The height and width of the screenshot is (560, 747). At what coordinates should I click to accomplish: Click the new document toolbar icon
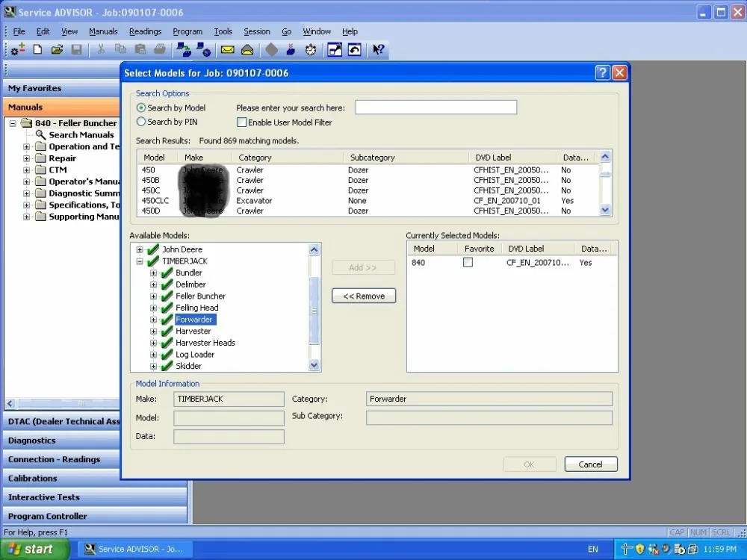point(37,50)
